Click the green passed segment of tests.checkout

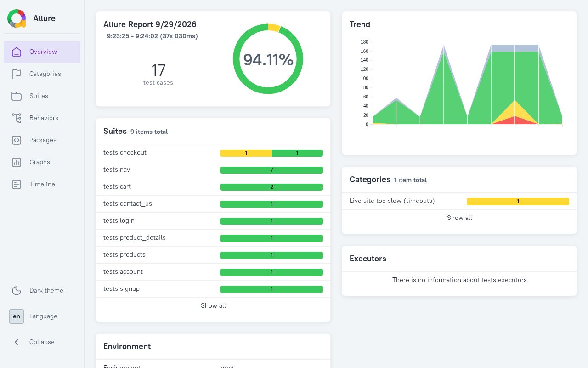297,153
